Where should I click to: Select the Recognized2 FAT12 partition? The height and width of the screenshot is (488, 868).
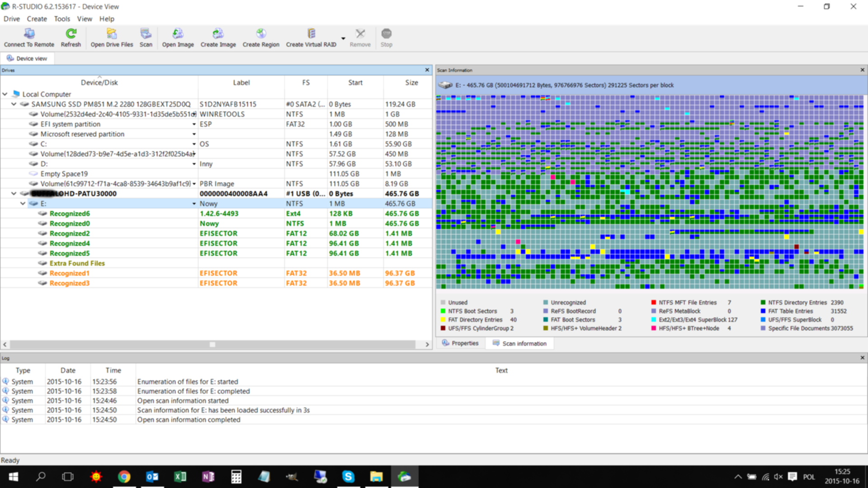tap(216, 233)
